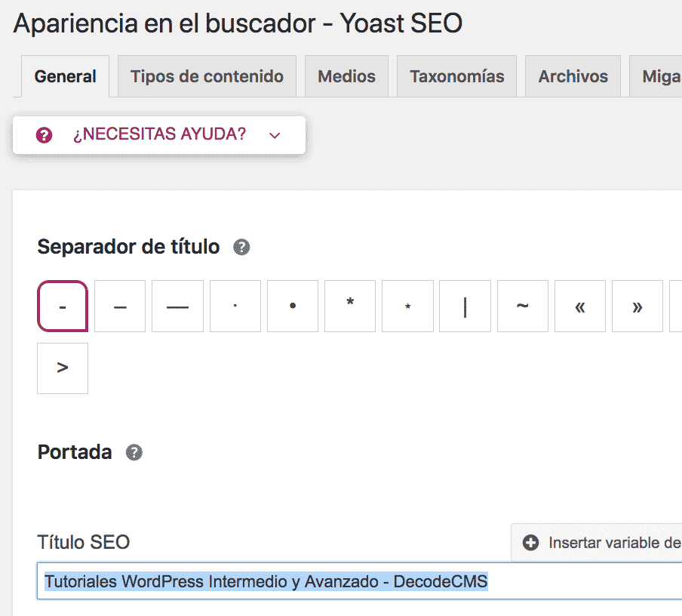Select the en dash title separator
Image resolution: width=682 pixels, height=616 pixels.
(120, 306)
